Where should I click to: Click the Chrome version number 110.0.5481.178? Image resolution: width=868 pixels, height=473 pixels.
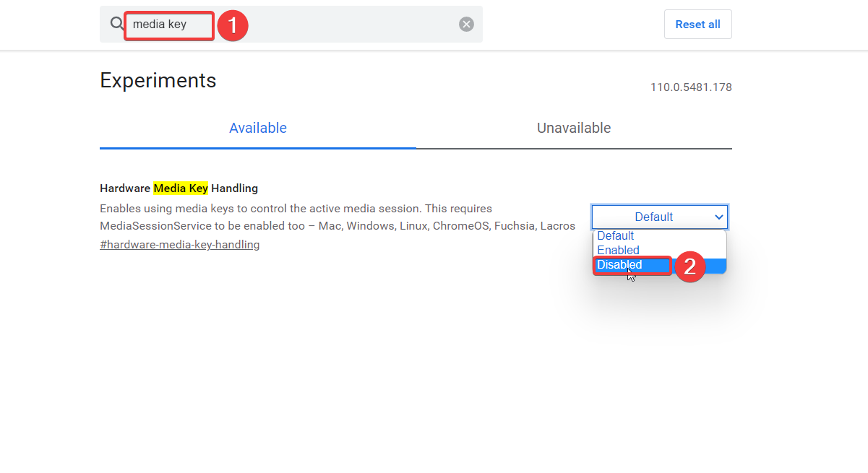click(x=690, y=87)
